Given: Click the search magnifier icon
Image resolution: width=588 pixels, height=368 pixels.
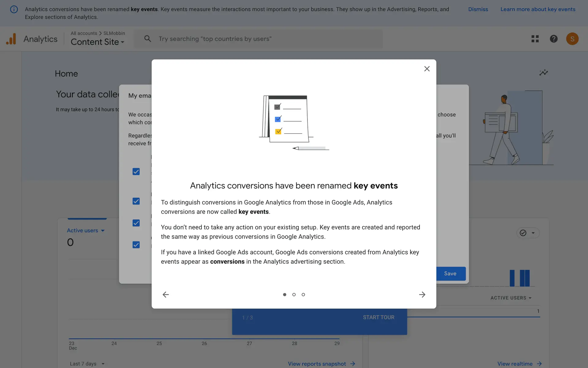Looking at the screenshot, I should point(148,39).
